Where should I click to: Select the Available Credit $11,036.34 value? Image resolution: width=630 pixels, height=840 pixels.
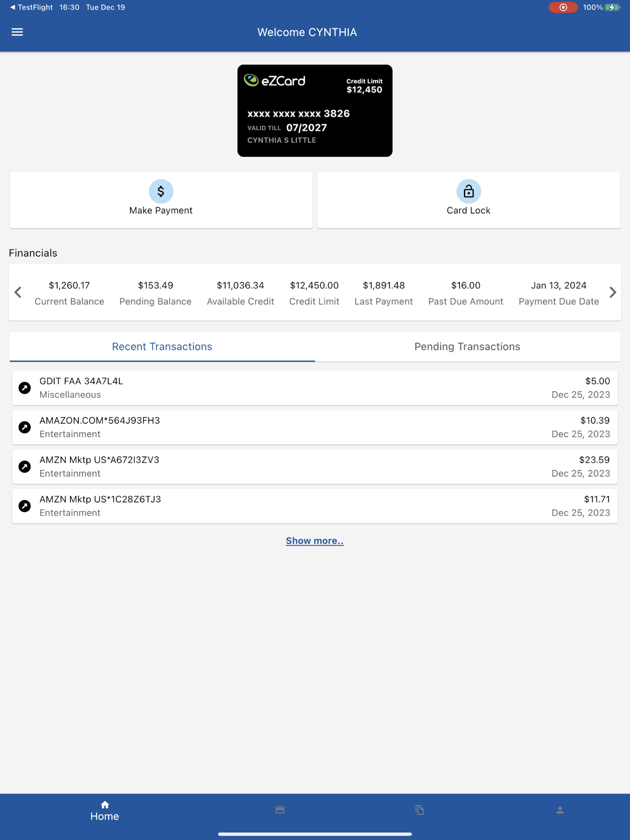click(x=241, y=285)
